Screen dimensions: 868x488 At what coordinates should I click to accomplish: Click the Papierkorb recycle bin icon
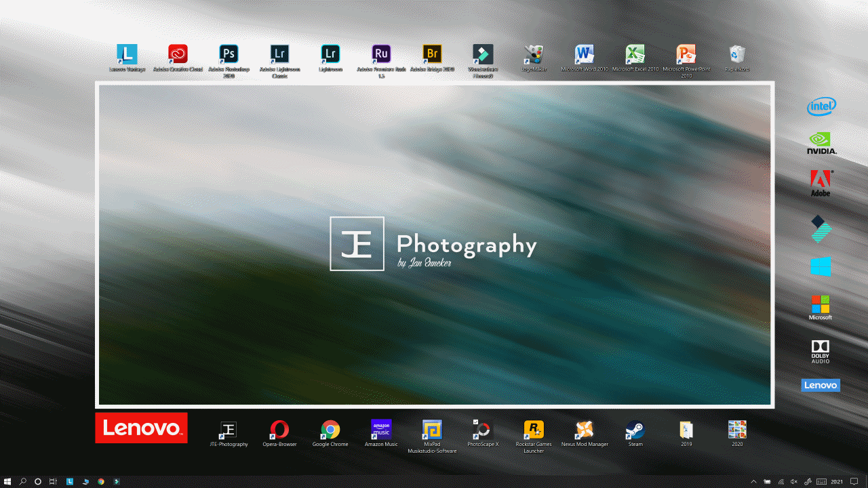pos(737,58)
